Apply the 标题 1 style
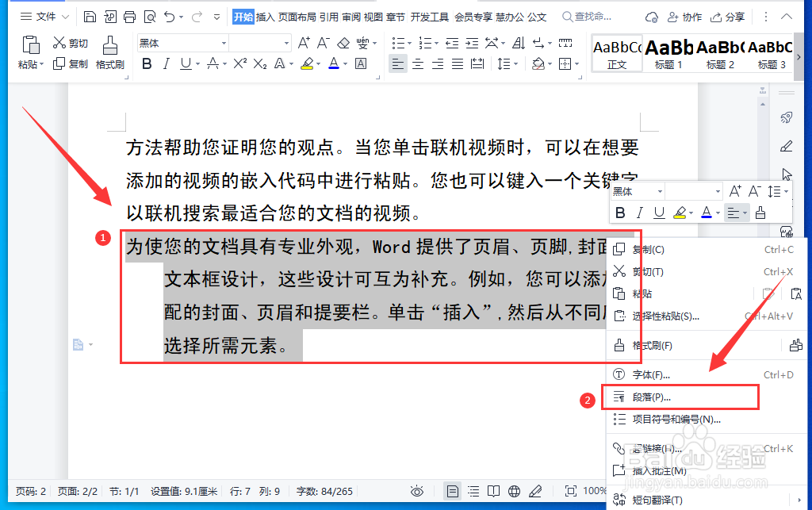This screenshot has height=510, width=812. (668, 54)
